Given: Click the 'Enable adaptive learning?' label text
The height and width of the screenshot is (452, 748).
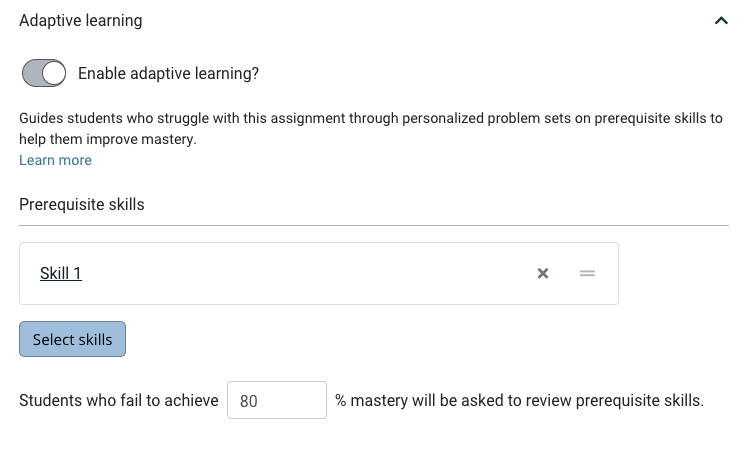Looking at the screenshot, I should 168,73.
